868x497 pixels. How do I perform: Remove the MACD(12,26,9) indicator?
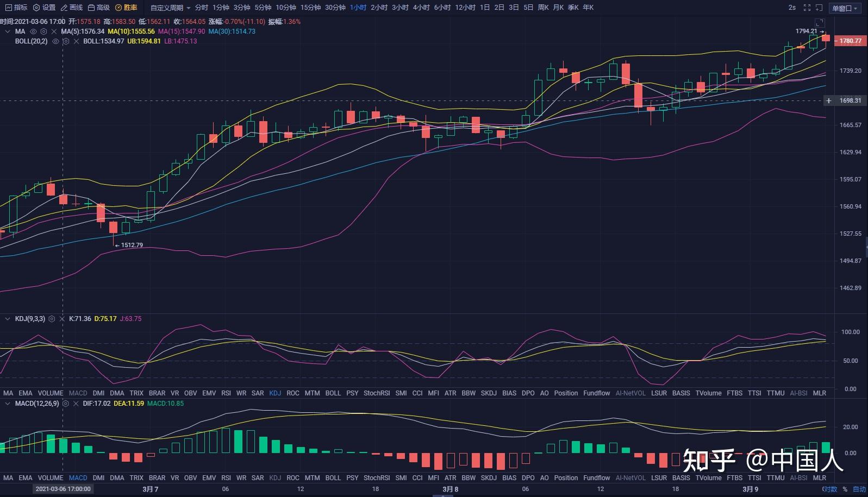76,404
